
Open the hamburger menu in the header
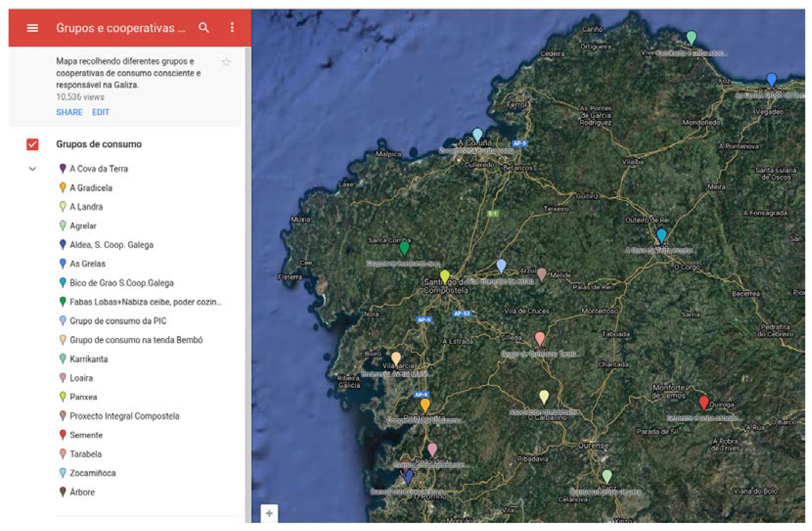click(32, 28)
